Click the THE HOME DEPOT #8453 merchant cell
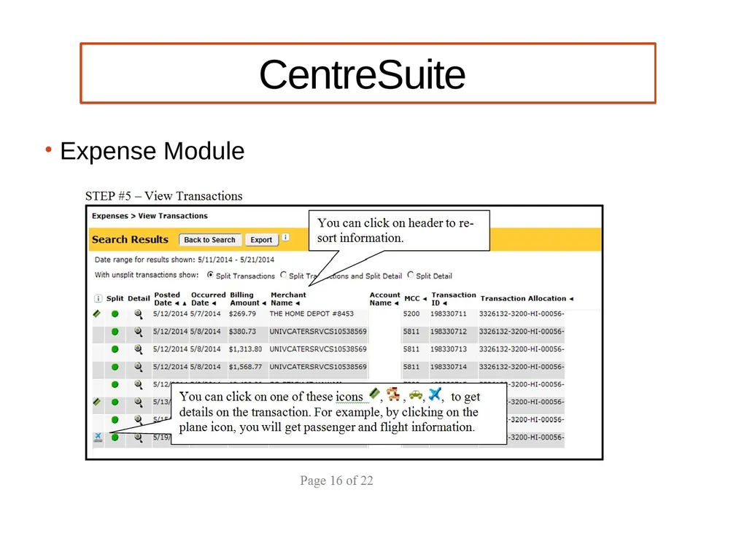The width and height of the screenshot is (747, 560). click(x=311, y=314)
